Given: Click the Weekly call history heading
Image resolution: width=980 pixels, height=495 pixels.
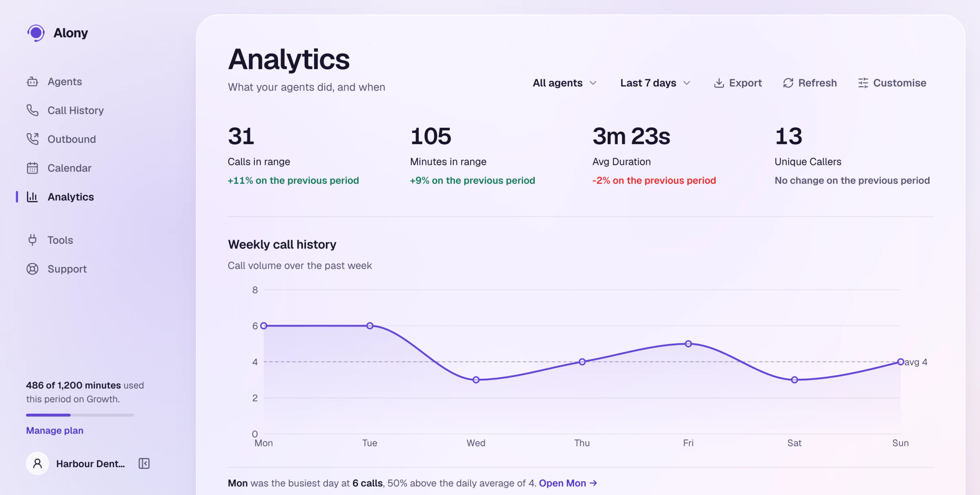Looking at the screenshot, I should 282,244.
